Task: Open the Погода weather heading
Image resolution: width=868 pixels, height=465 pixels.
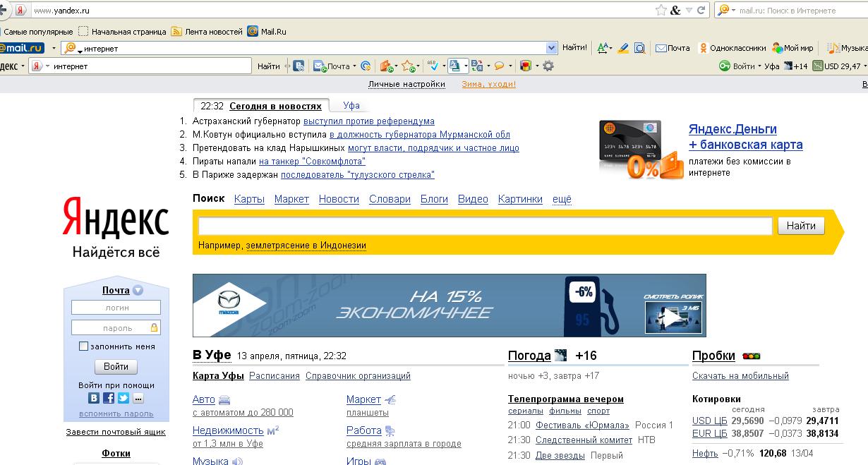Action: click(529, 356)
